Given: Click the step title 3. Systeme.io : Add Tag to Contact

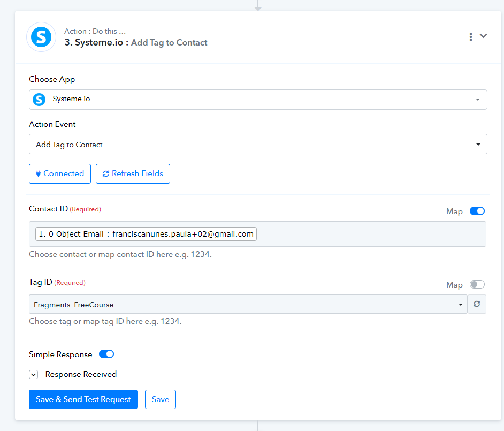Looking at the screenshot, I should [x=136, y=42].
